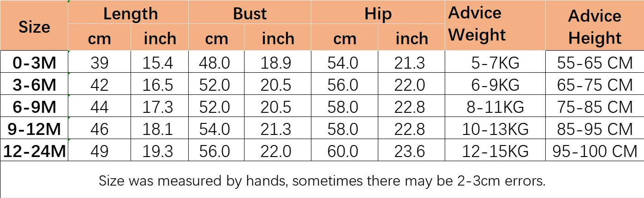Select the Hip header cell
Viewport: 644px width, 198px height.
pos(378,13)
